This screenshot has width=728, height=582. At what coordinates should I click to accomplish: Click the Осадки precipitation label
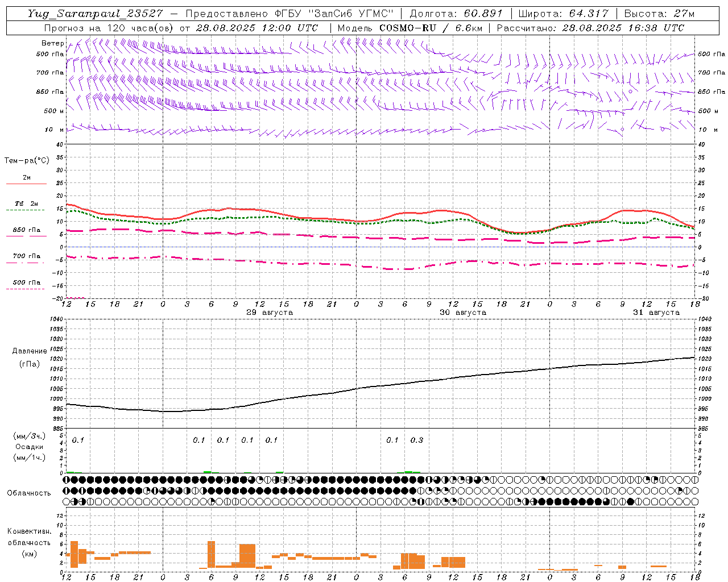[30, 447]
